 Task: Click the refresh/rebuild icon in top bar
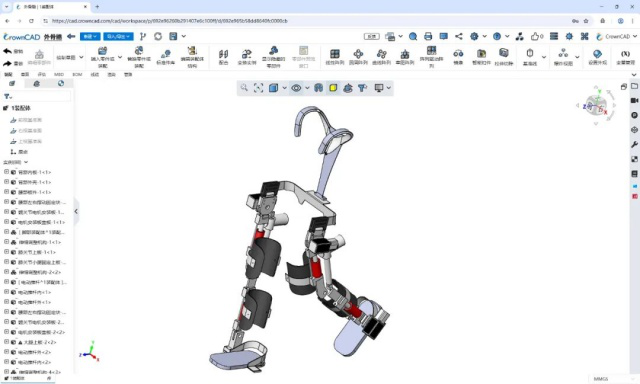[x=158, y=37]
